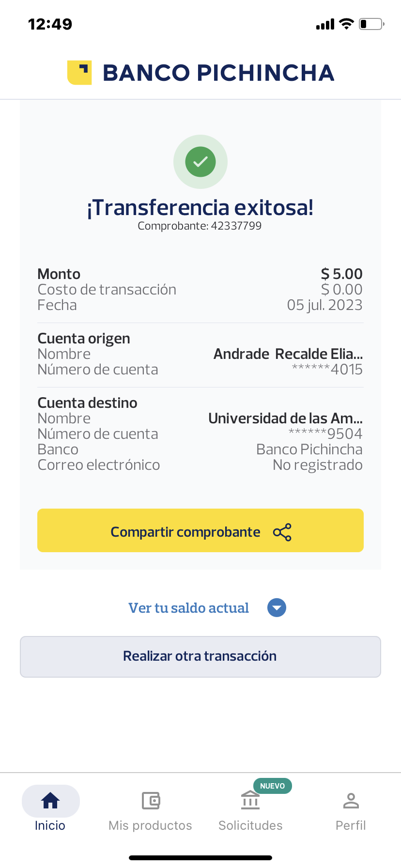Tap the home indicator bar at bottom

[200, 858]
